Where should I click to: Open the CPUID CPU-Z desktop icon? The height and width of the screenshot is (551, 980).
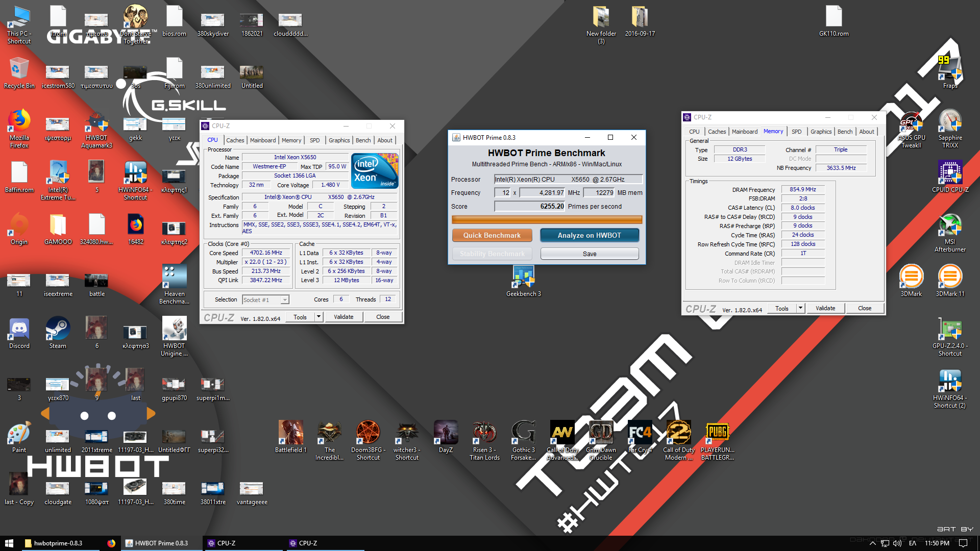(950, 177)
